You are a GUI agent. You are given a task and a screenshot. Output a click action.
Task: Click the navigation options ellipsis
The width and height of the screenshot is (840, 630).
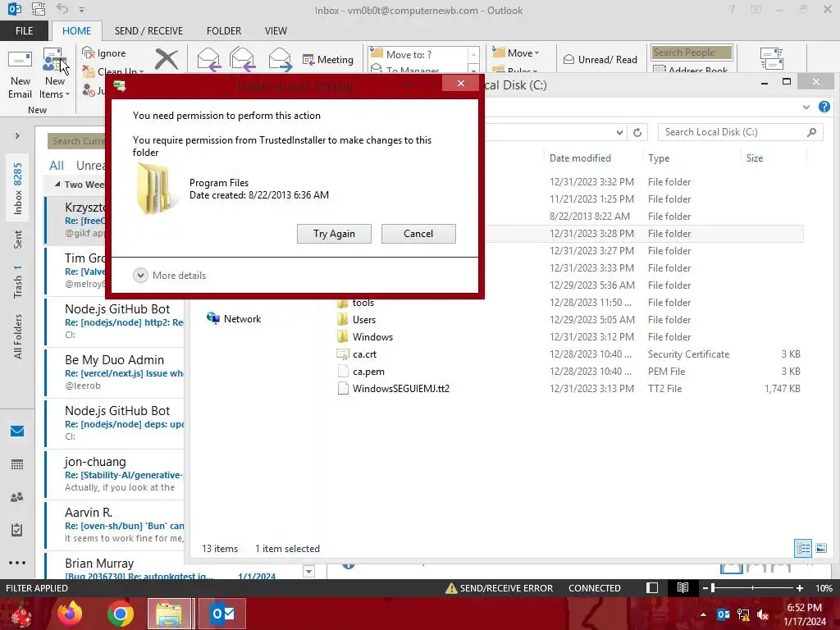(x=17, y=563)
